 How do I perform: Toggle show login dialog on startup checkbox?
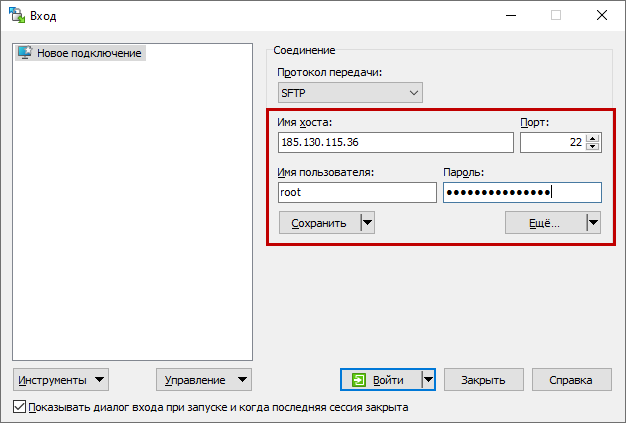point(20,408)
